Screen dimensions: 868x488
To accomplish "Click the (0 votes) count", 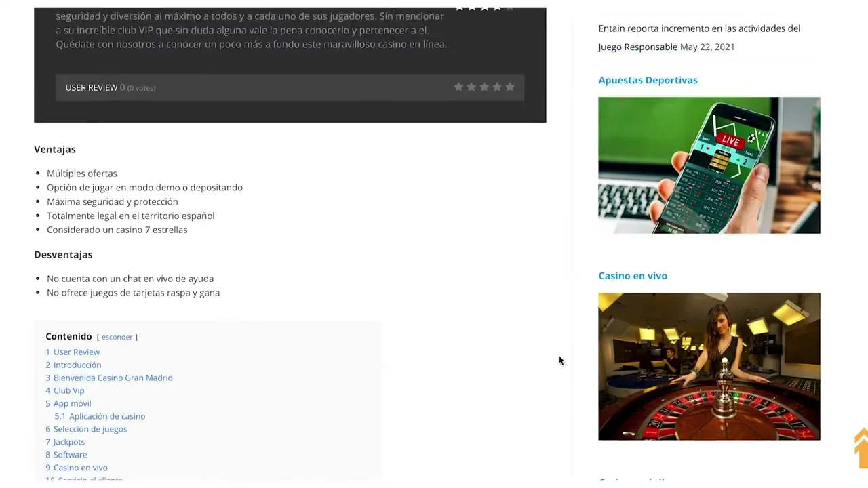I will click(x=142, y=88).
